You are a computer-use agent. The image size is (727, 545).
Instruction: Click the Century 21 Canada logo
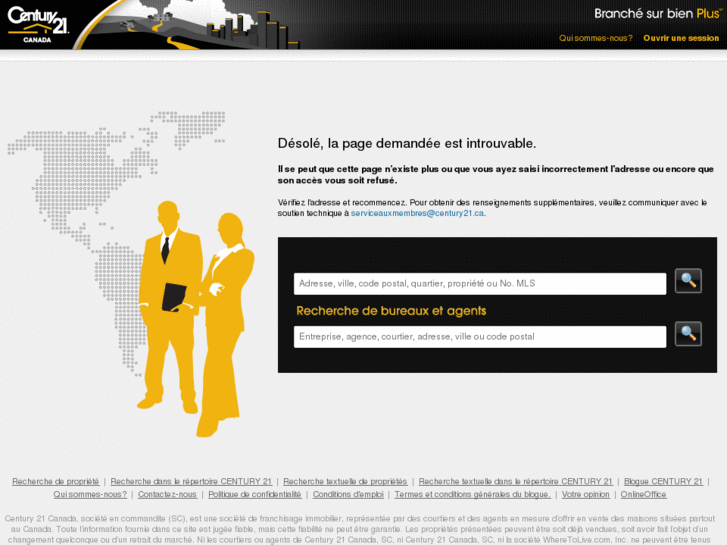[x=38, y=24]
